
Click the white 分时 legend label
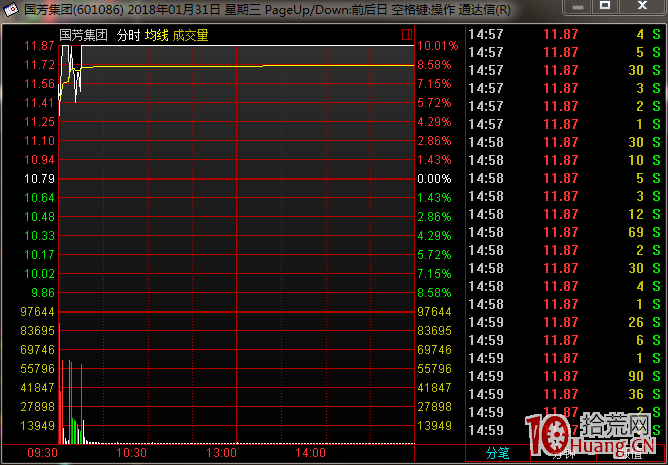[x=129, y=35]
